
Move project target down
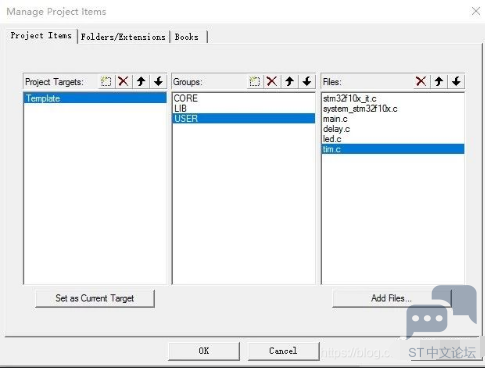click(158, 81)
